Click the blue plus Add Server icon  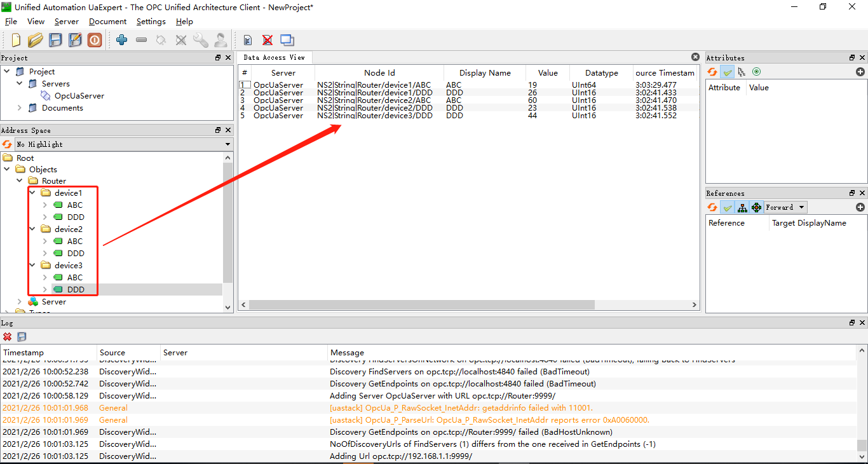122,40
